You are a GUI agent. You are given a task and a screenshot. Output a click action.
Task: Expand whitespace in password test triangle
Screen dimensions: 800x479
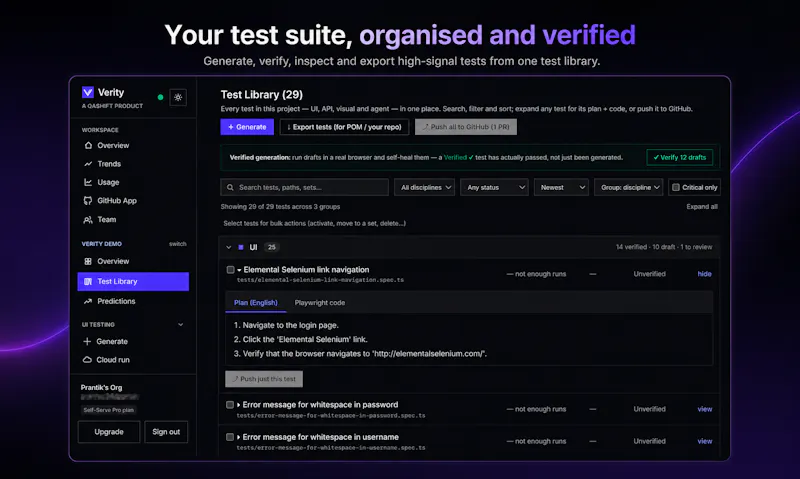pos(238,405)
